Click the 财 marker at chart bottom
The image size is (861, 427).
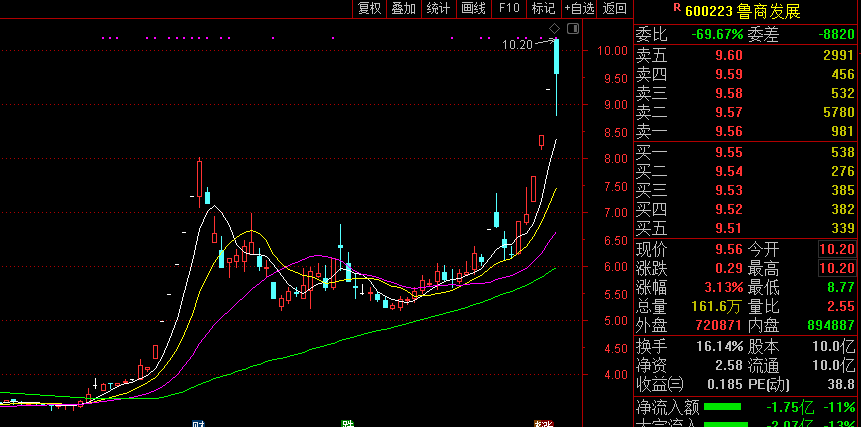tap(199, 423)
